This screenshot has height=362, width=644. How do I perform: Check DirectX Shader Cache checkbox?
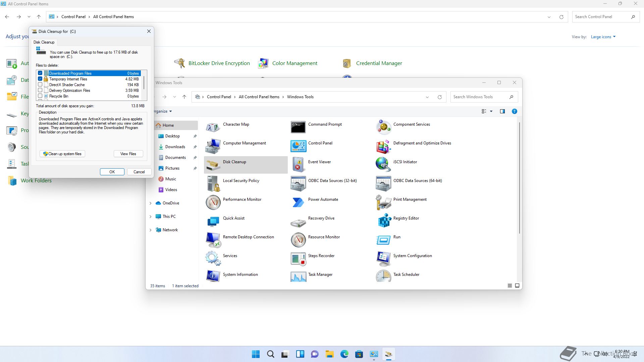(x=40, y=84)
